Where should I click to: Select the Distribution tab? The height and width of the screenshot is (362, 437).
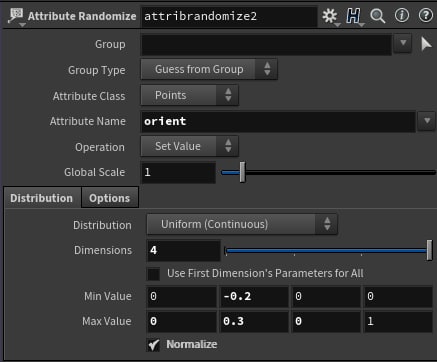(42, 198)
